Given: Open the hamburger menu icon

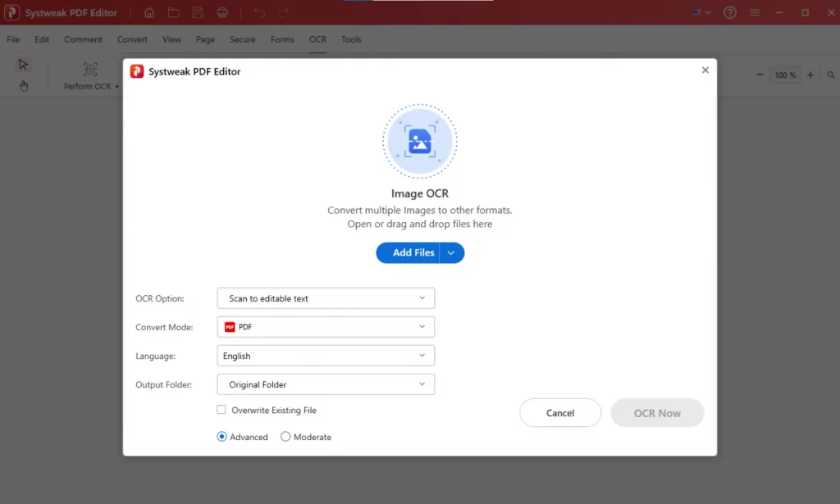Looking at the screenshot, I should [x=755, y=12].
